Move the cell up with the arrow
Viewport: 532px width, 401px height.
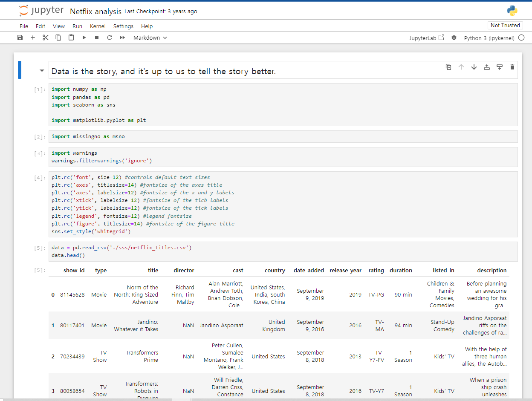(461, 67)
